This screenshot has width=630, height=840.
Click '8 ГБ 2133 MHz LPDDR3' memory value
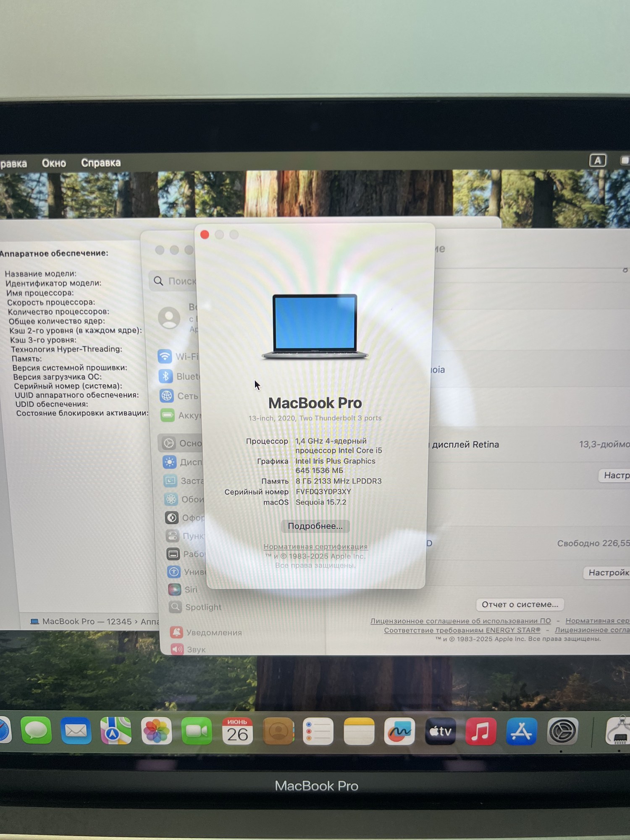click(339, 481)
